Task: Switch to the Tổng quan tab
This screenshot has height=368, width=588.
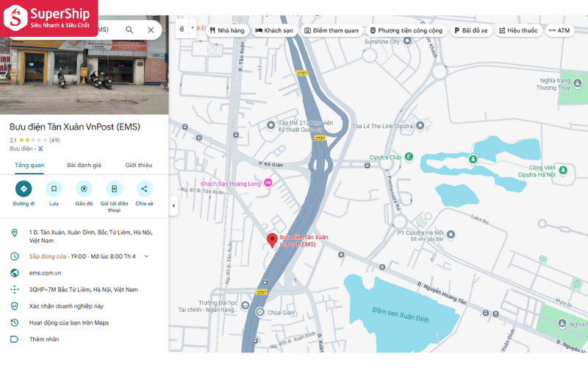Action: pyautogui.click(x=29, y=165)
